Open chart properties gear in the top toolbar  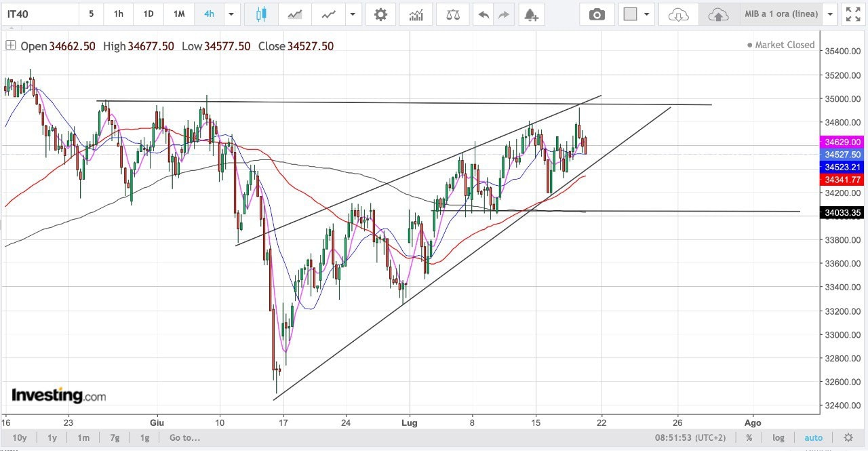(381, 14)
